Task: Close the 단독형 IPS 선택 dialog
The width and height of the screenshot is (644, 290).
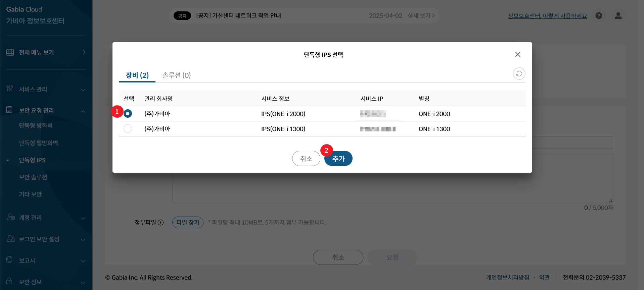Action: point(518,54)
